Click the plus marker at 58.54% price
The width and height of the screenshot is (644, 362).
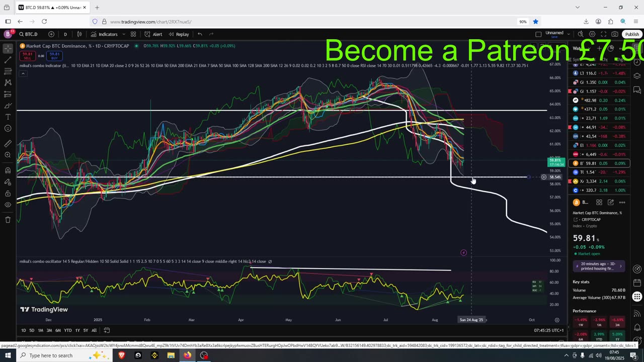tap(543, 177)
